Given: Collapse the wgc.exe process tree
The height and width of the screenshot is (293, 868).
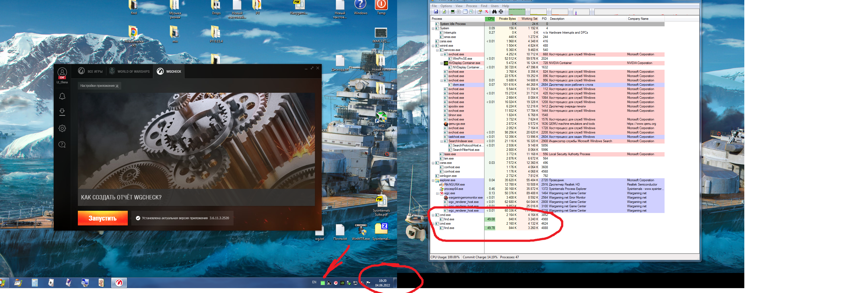Looking at the screenshot, I should pyautogui.click(x=437, y=193).
